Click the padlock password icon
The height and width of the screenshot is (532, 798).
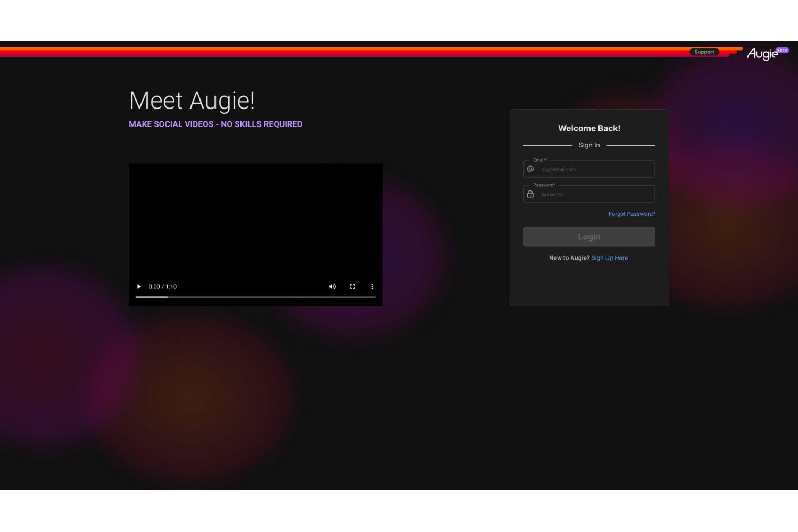(x=530, y=194)
